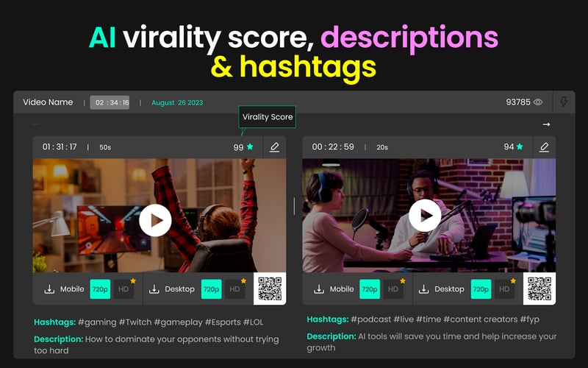Viewport: 588px width, 368px height.
Task: Click the Virality Score tooltip
Action: [268, 117]
